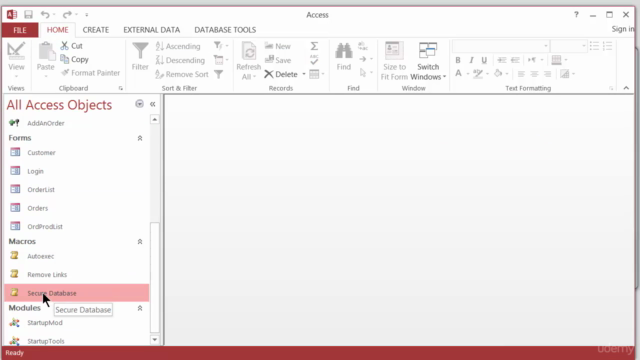
Task: Click the Totals sigma icon
Action: [314, 46]
